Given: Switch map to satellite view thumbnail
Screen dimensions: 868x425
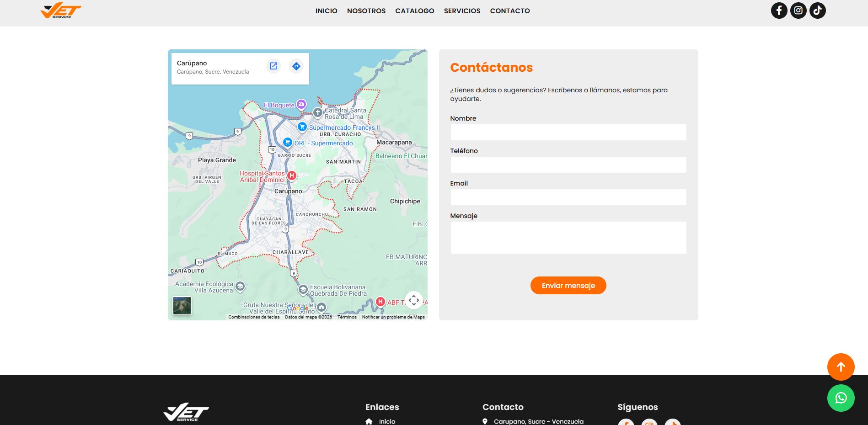Looking at the screenshot, I should click(x=182, y=306).
